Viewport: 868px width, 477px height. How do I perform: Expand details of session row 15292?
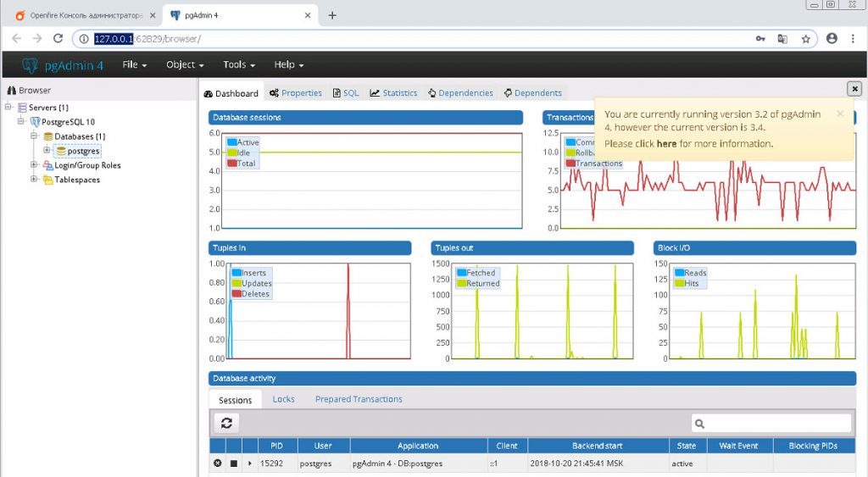point(250,463)
